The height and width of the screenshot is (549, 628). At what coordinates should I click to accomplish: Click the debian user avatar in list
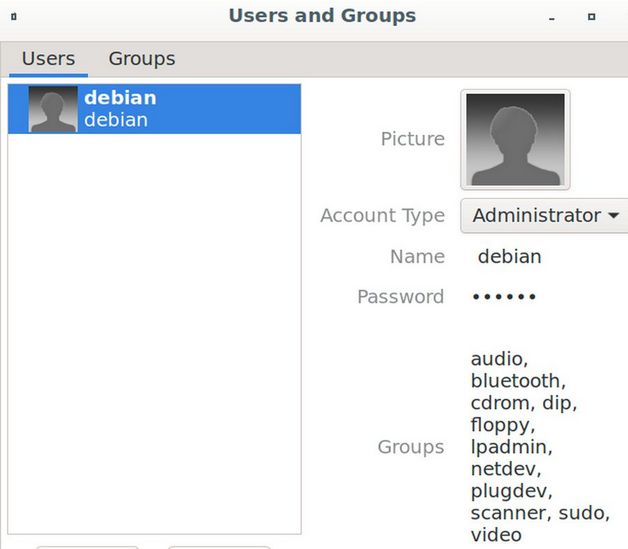53,109
